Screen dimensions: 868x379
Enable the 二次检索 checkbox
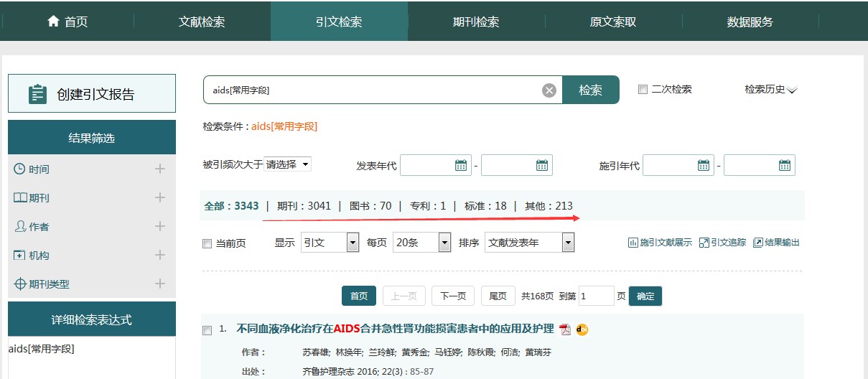click(643, 90)
